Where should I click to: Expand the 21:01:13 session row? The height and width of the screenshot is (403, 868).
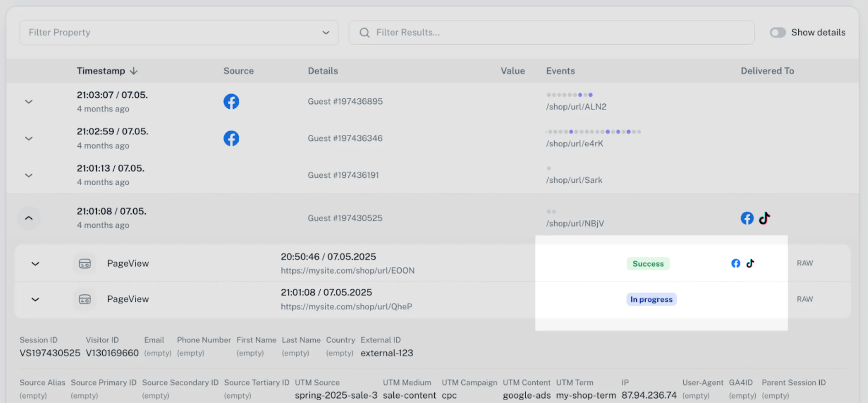pos(29,175)
